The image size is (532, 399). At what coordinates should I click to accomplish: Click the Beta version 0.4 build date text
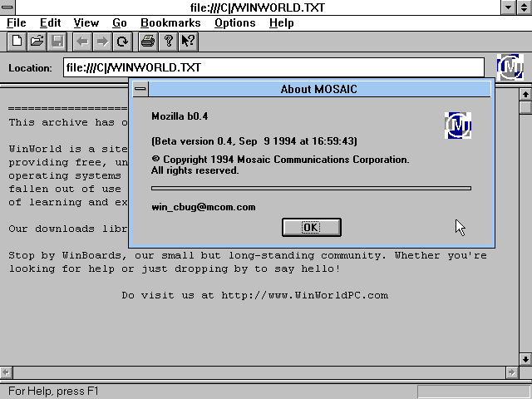[x=254, y=141]
